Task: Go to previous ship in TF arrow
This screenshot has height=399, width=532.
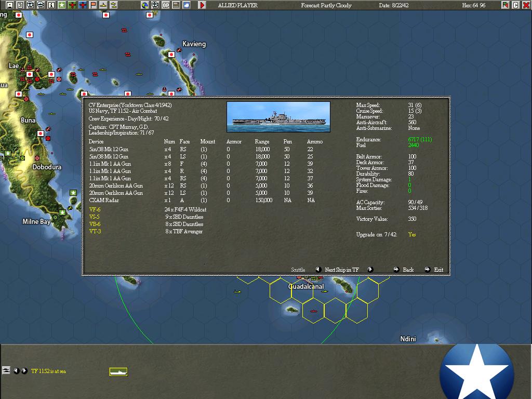Action: [x=318, y=270]
